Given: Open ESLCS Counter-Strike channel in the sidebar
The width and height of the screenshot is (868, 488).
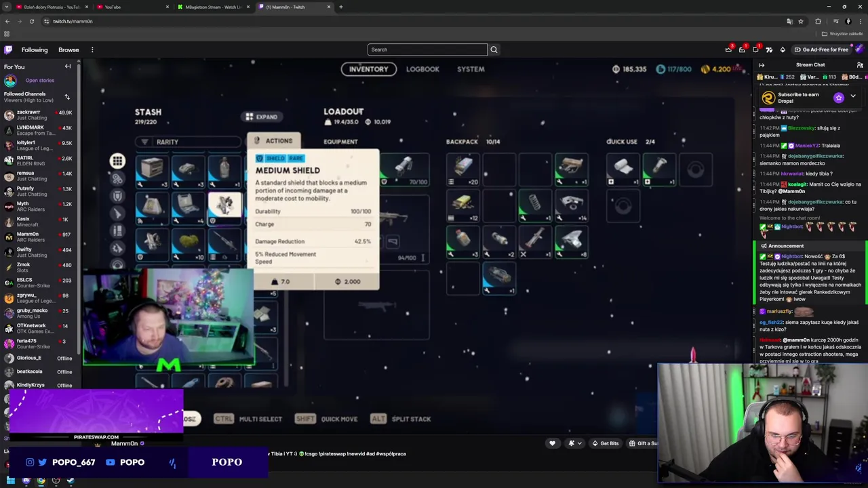Looking at the screenshot, I should (x=41, y=283).
